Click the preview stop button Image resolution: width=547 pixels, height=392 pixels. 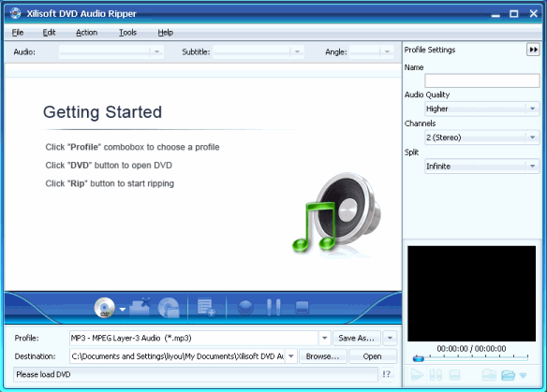point(454,375)
